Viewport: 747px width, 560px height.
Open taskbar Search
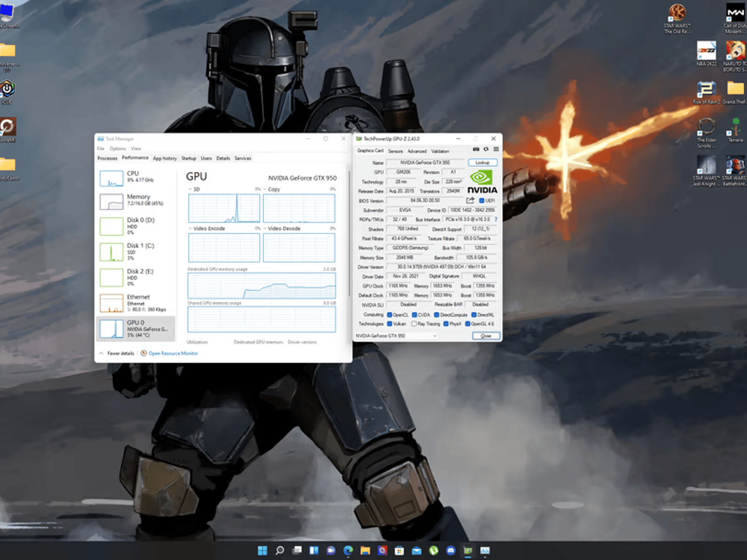pyautogui.click(x=280, y=550)
